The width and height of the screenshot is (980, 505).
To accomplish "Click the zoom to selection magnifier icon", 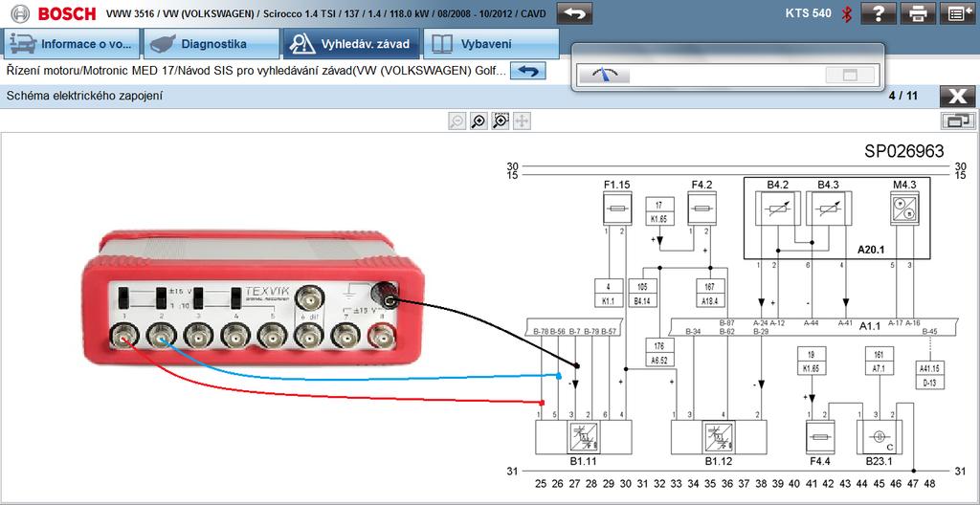I will click(x=500, y=121).
